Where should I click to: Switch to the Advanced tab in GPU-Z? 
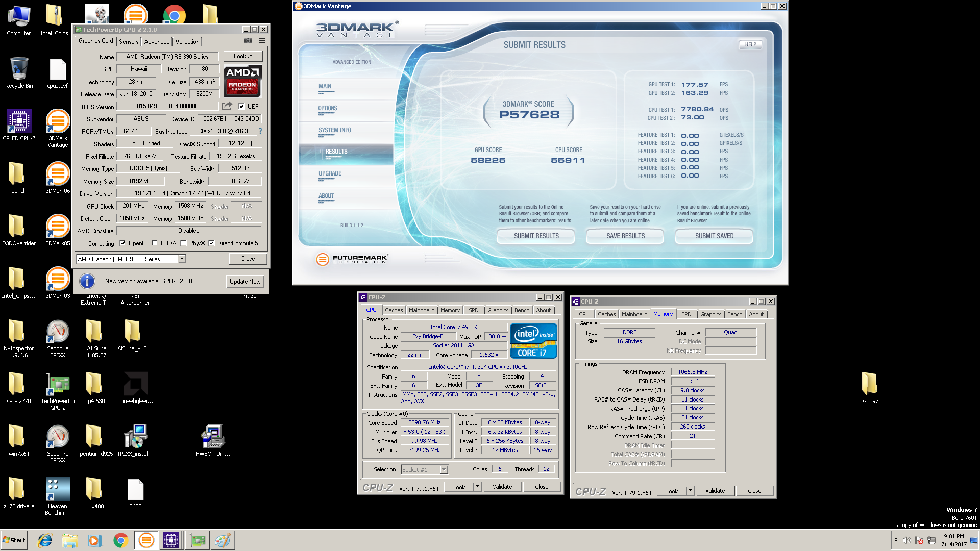tap(157, 42)
